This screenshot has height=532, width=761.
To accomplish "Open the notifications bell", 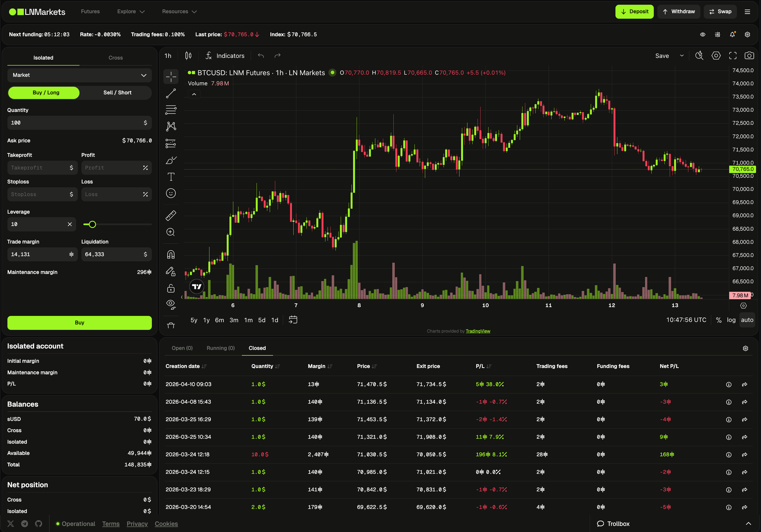I will (x=732, y=35).
